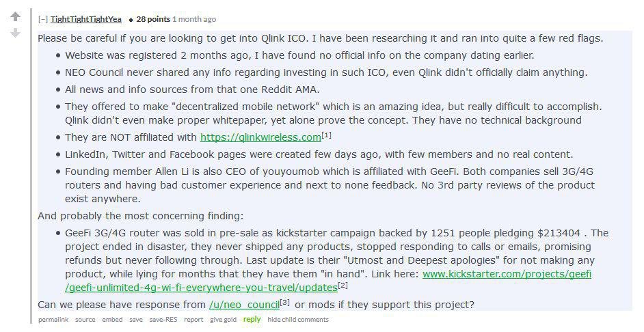The width and height of the screenshot is (644, 332).
Task: Click save-RES under the comment
Action: click(163, 320)
